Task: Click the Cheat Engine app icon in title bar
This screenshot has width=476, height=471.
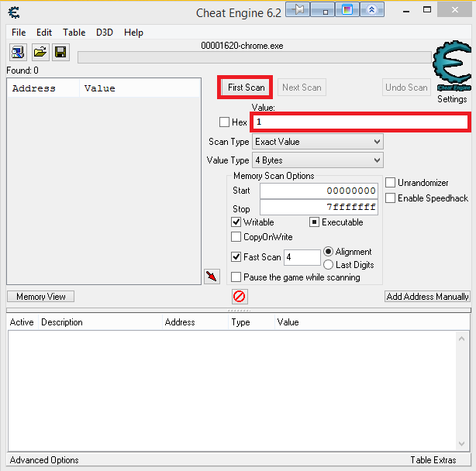Action: click(x=14, y=12)
